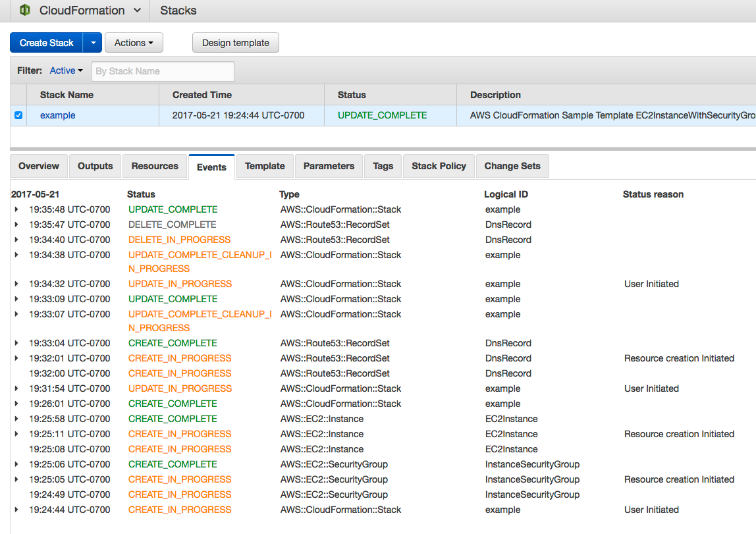The image size is (756, 534).
Task: Click the Stacks breadcrumb label
Action: pyautogui.click(x=178, y=10)
